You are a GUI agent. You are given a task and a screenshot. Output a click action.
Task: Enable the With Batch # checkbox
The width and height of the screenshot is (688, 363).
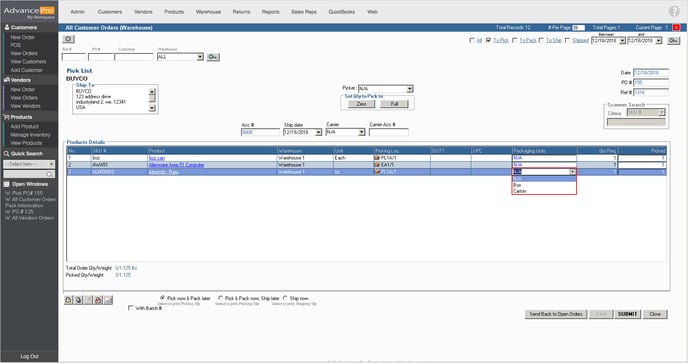coord(130,308)
